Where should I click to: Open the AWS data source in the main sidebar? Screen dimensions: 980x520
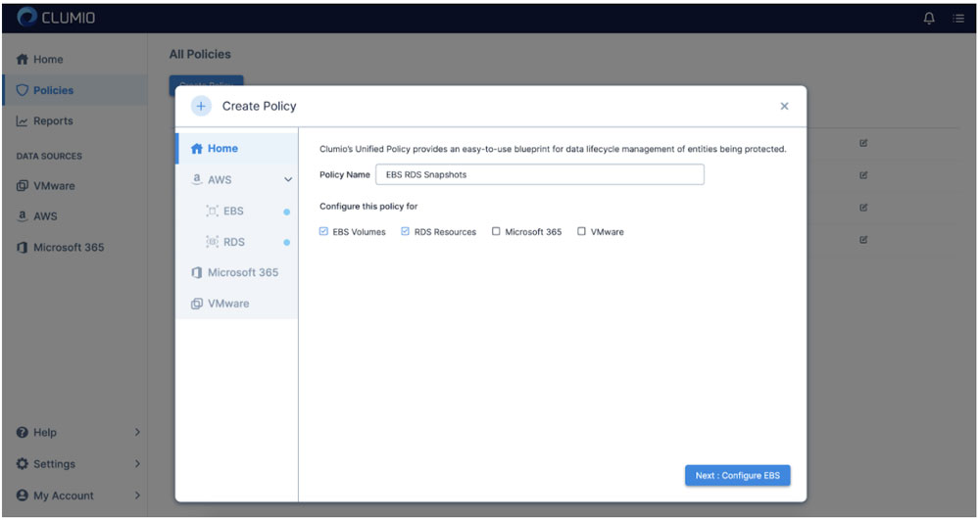click(75, 216)
